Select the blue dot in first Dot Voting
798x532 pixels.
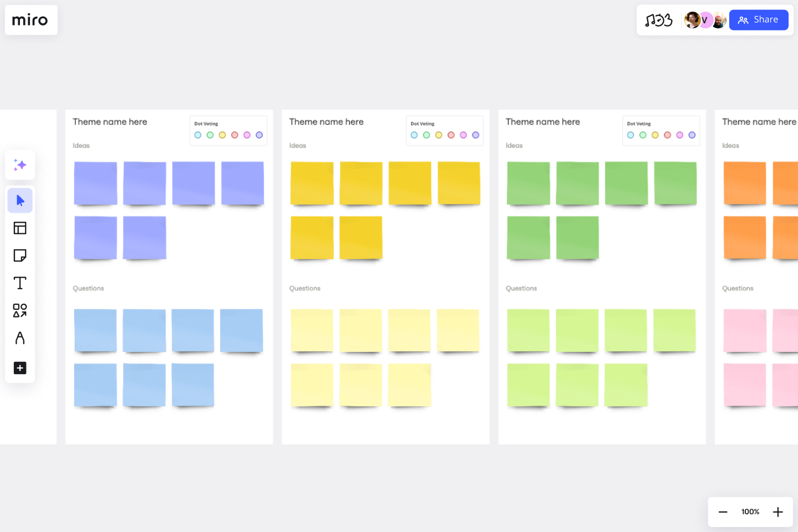pyautogui.click(x=198, y=135)
